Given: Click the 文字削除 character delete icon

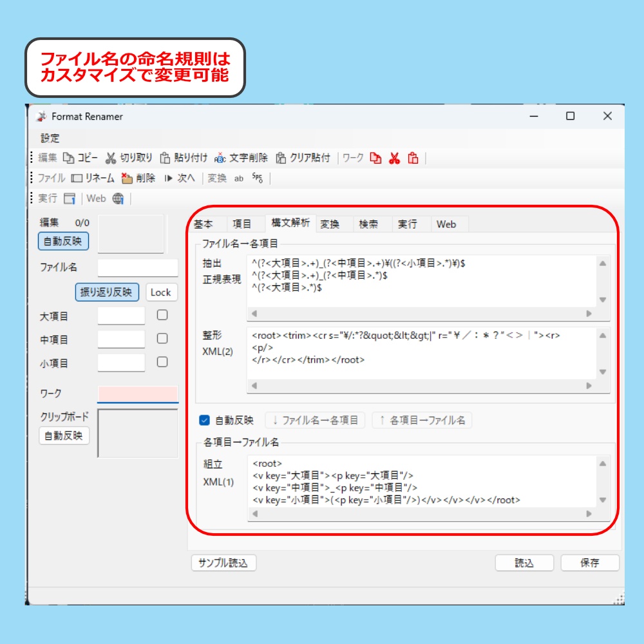Looking at the screenshot, I should pos(220,156).
